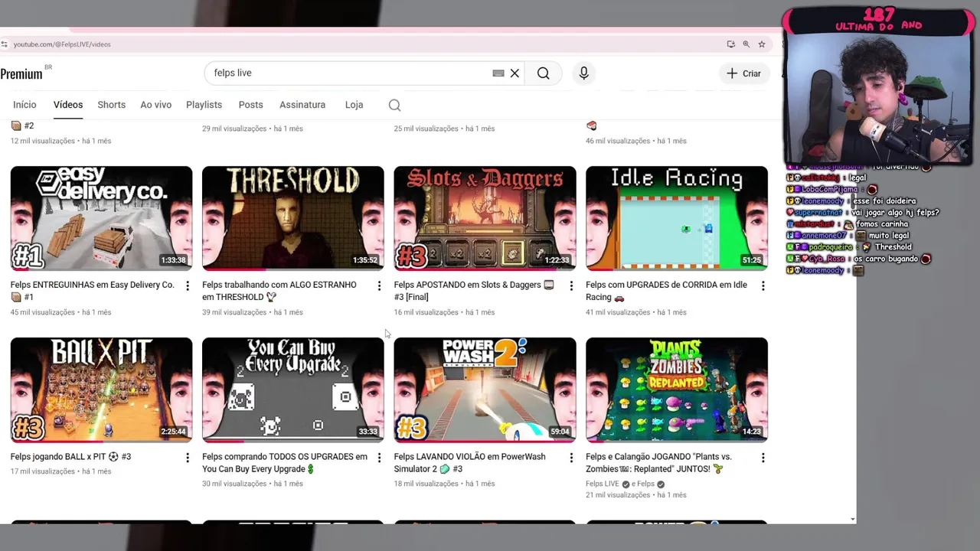Click title 'Felps e Calangão JOGANDO Plants vs. Zombies'
980x551 pixels.
[x=660, y=463]
